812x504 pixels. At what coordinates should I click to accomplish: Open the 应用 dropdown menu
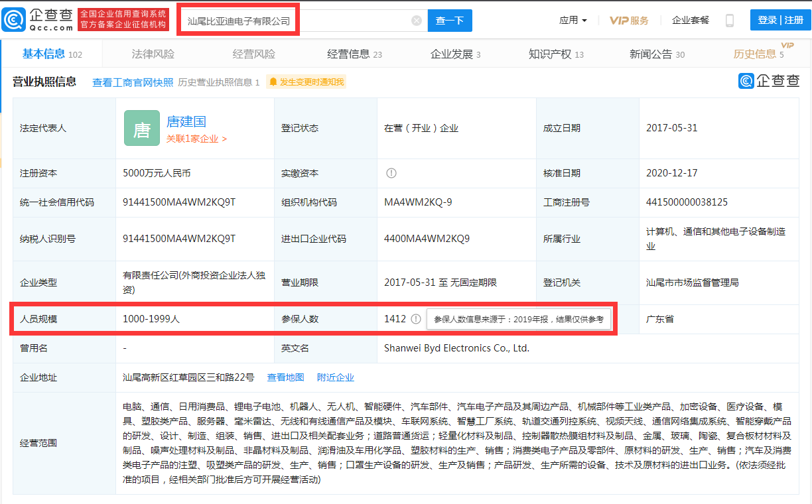[x=573, y=21]
